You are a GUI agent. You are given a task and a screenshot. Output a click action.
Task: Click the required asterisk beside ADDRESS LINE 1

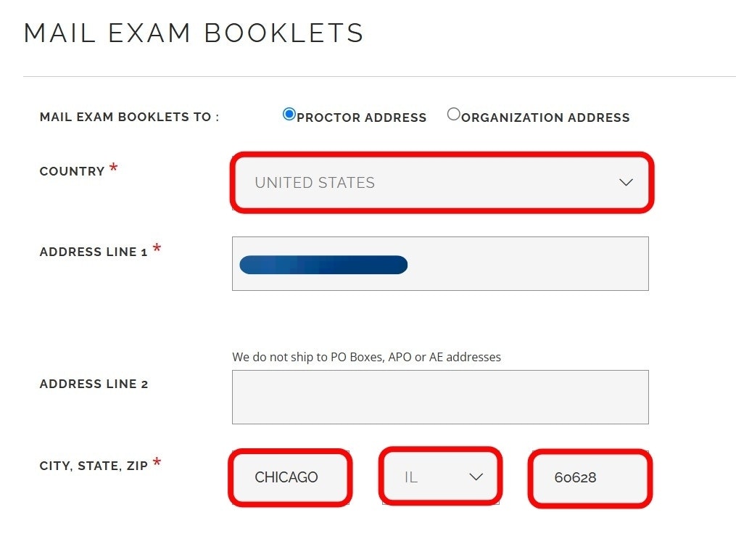click(x=157, y=250)
